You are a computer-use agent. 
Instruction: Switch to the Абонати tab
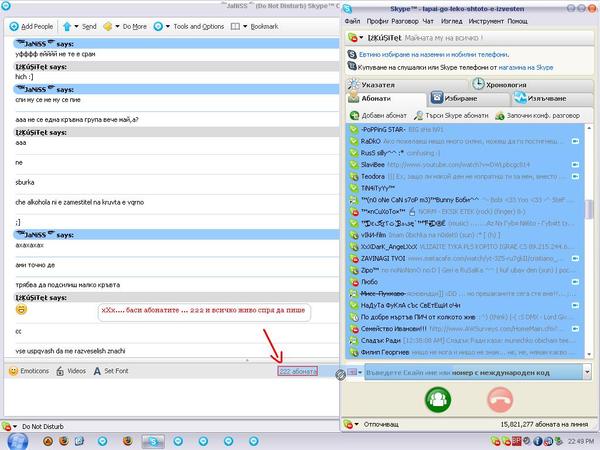click(x=386, y=98)
